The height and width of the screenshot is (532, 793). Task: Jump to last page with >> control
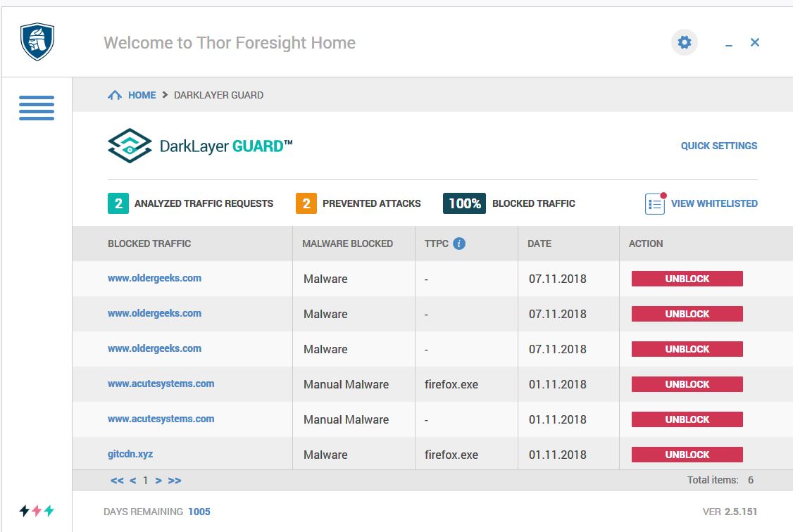click(175, 481)
